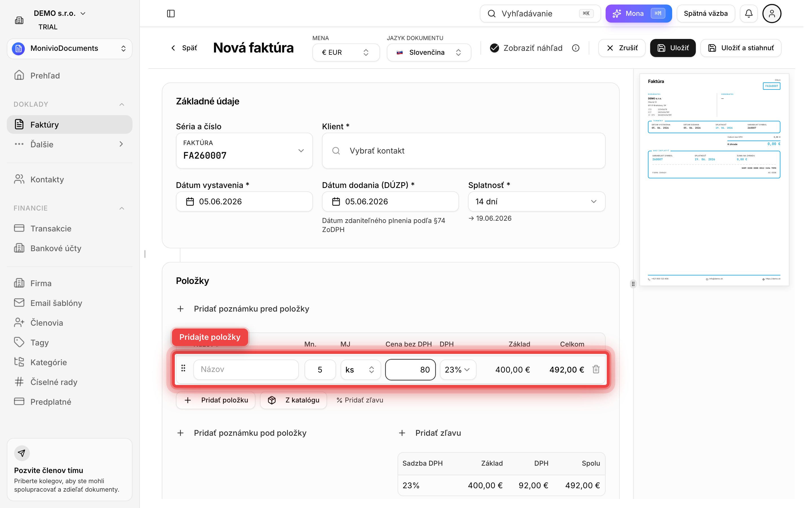Click the info icon beside Zobraziť náhľad
Screen dimensions: 812x508
click(x=576, y=48)
